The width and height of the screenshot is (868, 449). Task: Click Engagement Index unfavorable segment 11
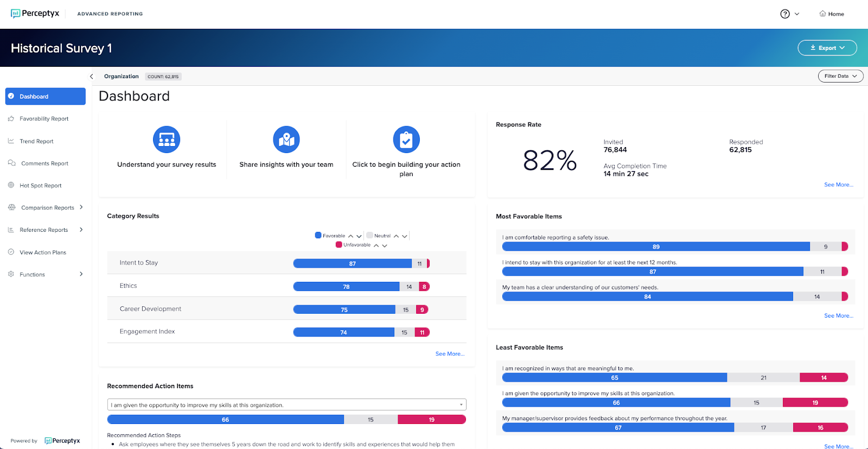coord(422,332)
